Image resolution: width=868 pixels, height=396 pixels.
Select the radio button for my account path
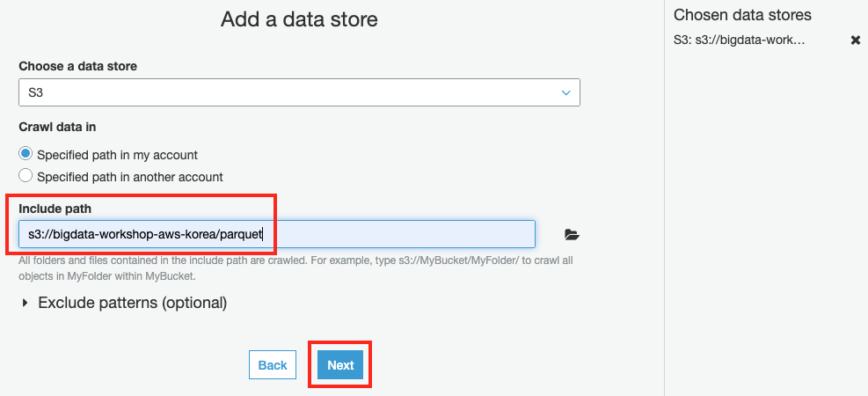click(26, 154)
